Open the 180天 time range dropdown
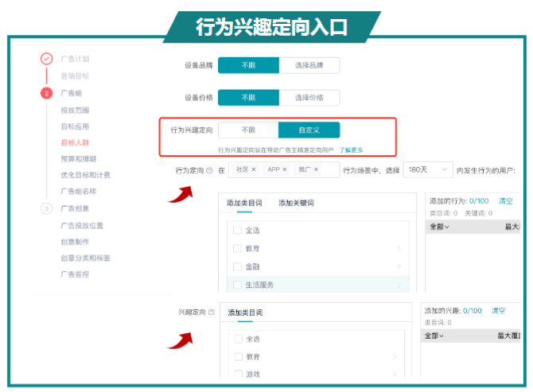 tap(428, 169)
